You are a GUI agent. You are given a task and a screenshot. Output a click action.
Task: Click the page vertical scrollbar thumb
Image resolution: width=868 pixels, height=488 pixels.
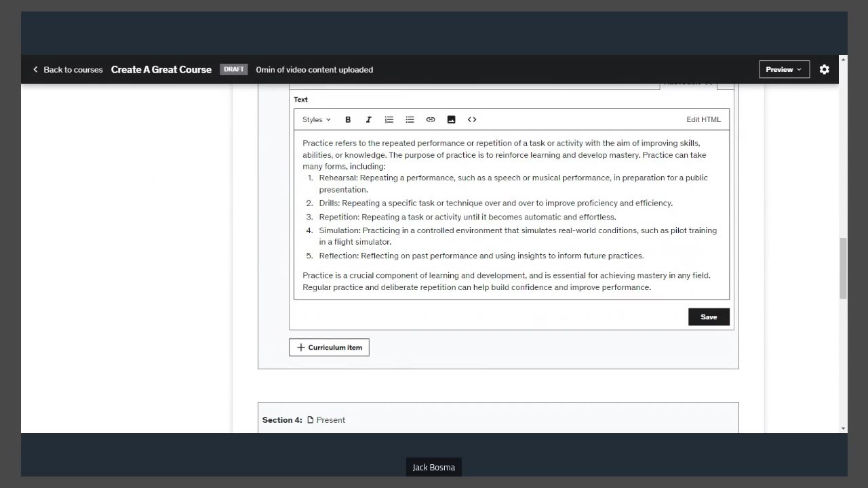[x=843, y=268]
